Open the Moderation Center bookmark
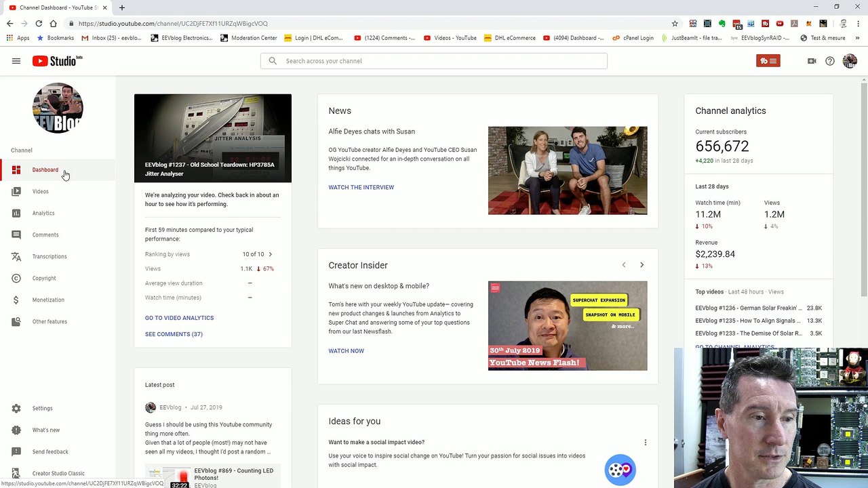The image size is (868, 488). (248, 38)
